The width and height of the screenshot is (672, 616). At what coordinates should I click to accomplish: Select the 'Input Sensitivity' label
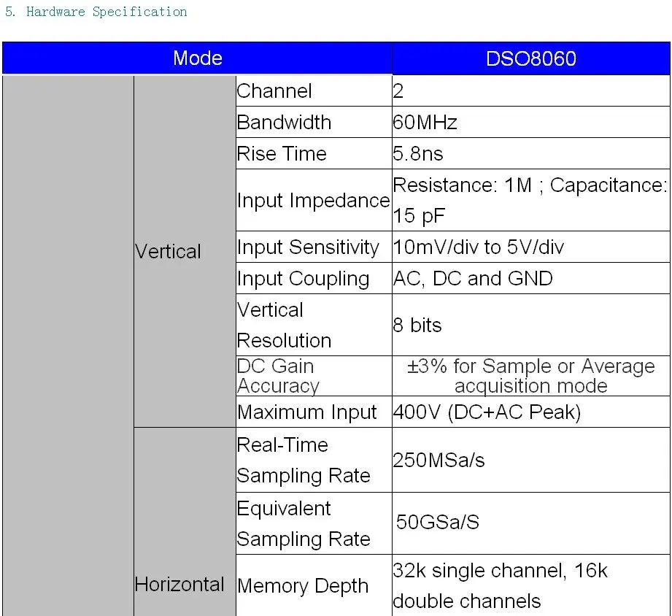(x=308, y=247)
